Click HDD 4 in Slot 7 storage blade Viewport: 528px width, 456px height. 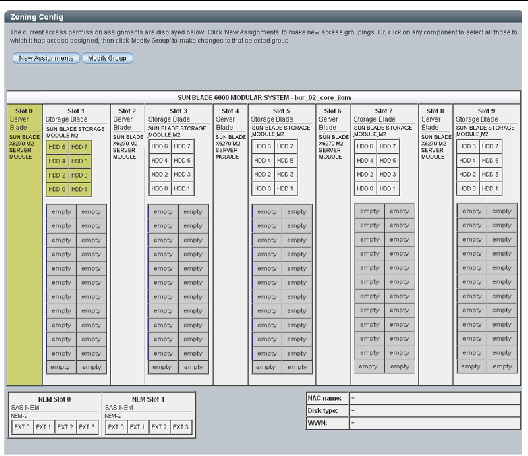coord(365,161)
